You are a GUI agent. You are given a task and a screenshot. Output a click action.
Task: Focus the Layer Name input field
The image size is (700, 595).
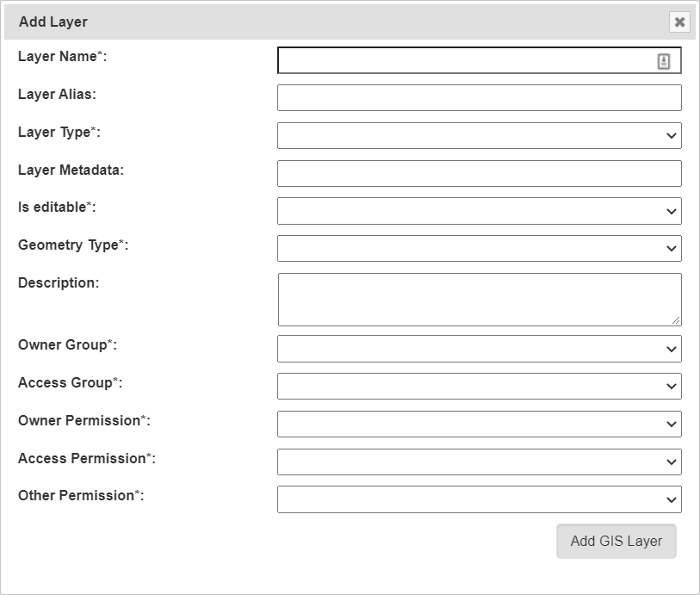[465, 60]
